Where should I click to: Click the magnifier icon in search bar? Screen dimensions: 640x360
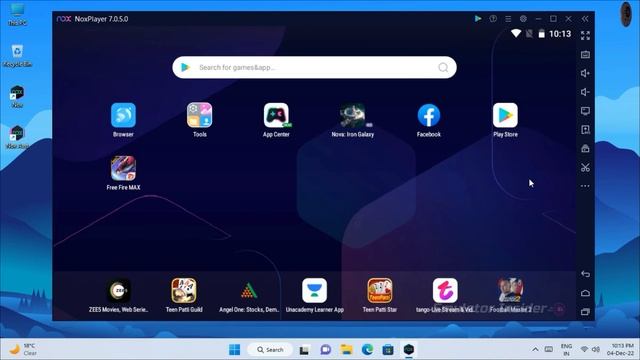coord(443,67)
